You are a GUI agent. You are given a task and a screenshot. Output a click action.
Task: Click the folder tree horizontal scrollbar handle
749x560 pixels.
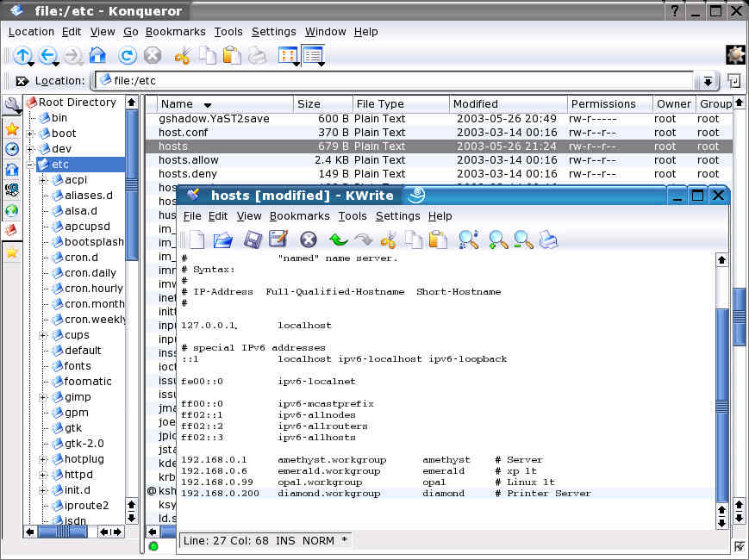point(63,532)
